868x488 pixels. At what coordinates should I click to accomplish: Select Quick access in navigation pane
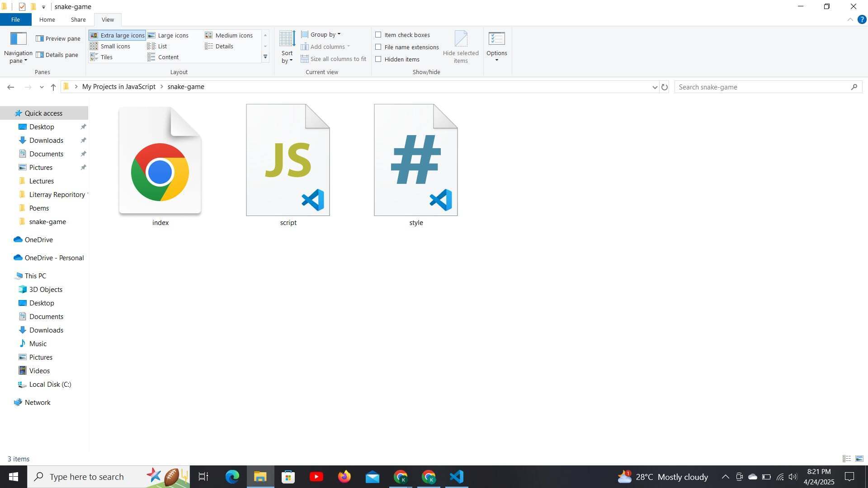[44, 113]
